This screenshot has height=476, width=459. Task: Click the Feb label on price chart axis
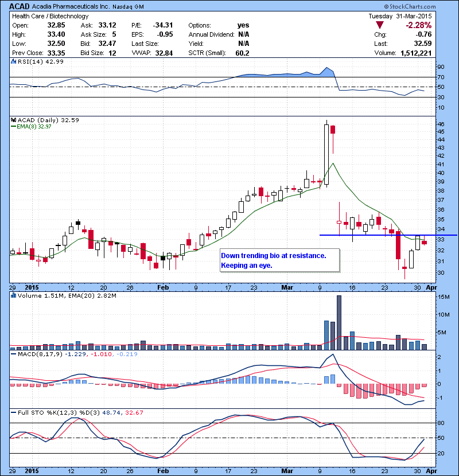pos(163,287)
